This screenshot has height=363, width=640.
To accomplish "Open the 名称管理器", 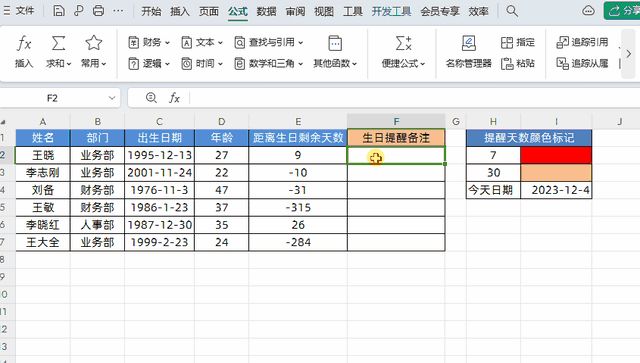I will point(469,52).
